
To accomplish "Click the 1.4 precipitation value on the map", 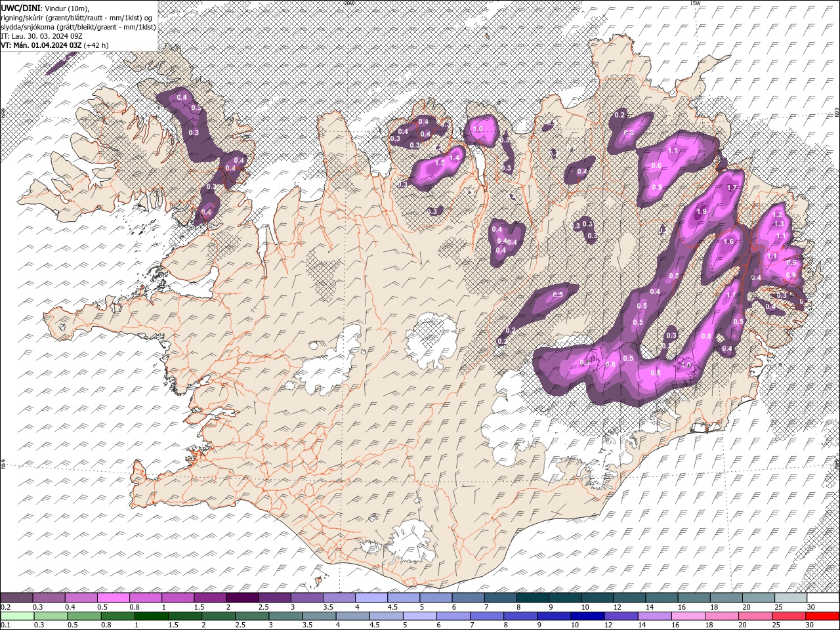I will coord(454,157).
